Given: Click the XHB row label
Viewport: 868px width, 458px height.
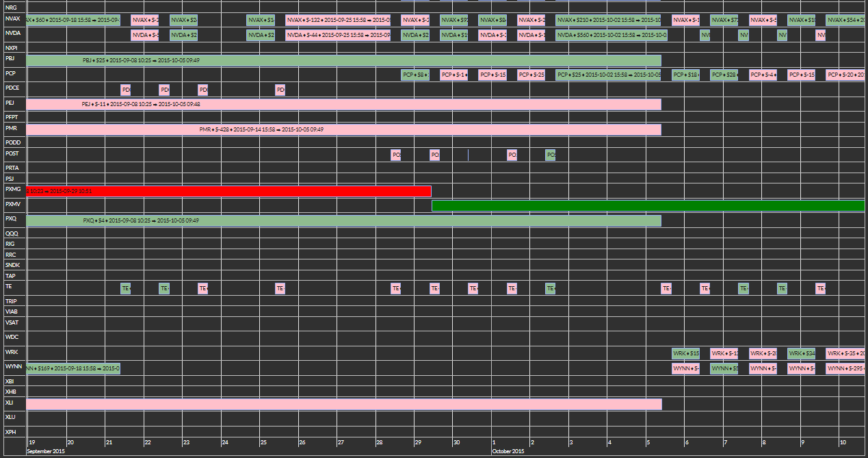Looking at the screenshot, I should [10, 392].
